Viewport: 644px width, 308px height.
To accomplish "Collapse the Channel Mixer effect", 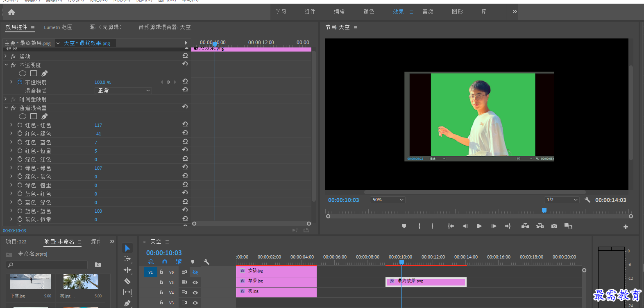I will click(x=6, y=108).
